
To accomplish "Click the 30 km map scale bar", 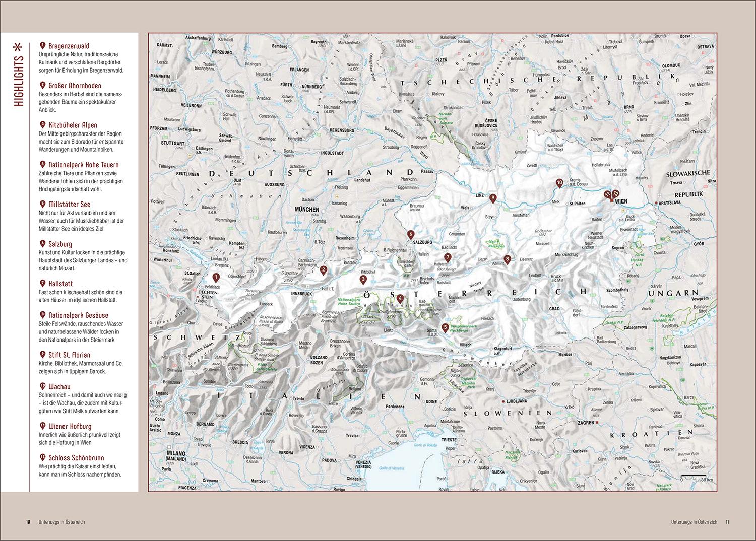I will [697, 476].
